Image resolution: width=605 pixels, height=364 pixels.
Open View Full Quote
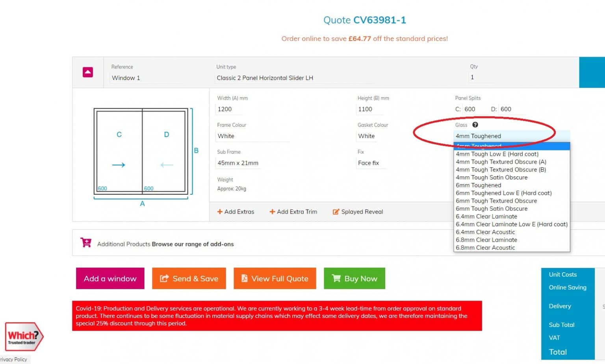(275, 279)
